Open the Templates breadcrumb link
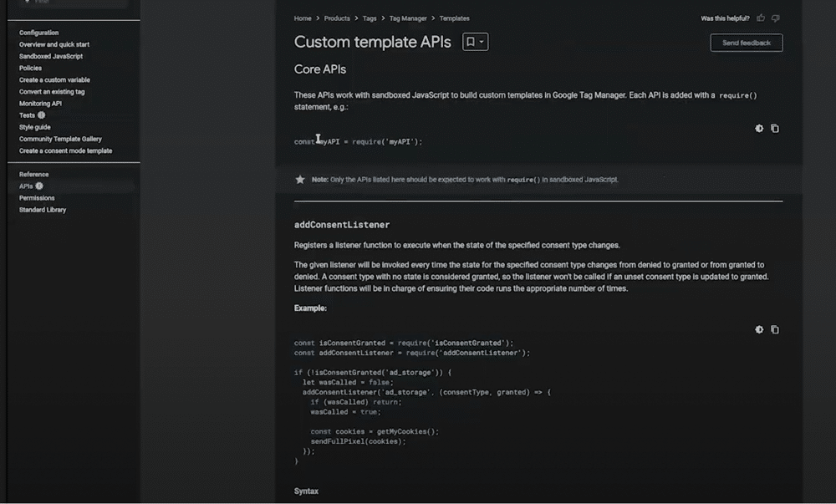This screenshot has height=504, width=836. tap(454, 18)
